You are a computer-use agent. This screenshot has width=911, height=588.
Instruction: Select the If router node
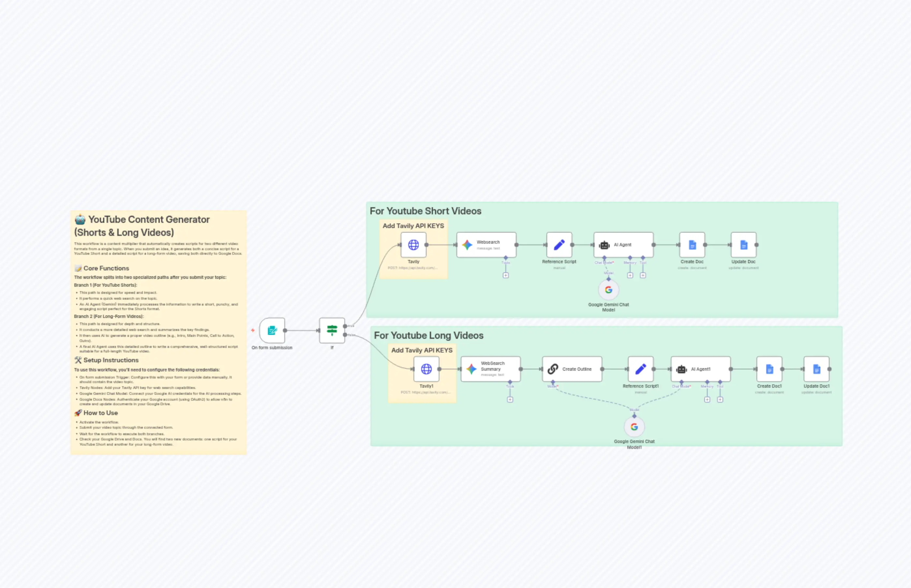click(332, 331)
